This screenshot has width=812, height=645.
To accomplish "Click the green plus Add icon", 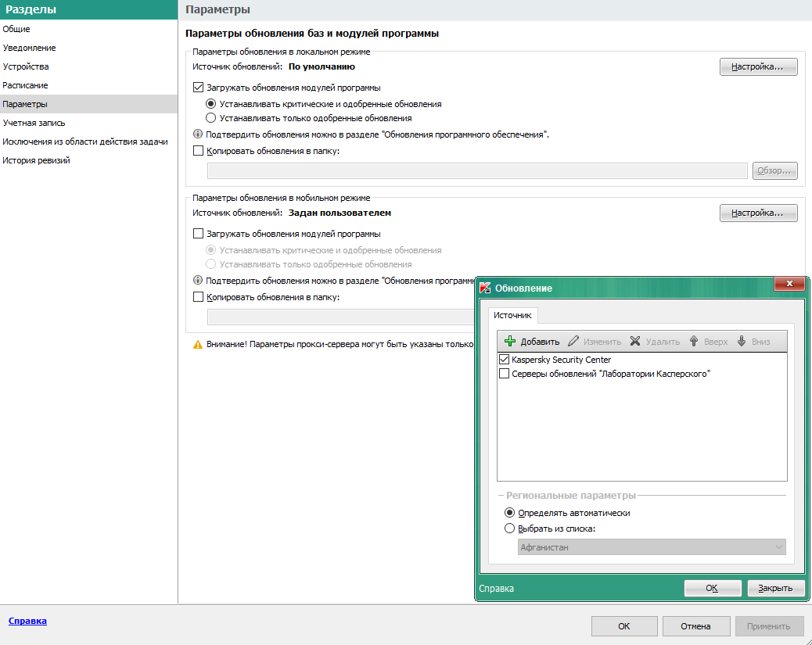I will 510,341.
